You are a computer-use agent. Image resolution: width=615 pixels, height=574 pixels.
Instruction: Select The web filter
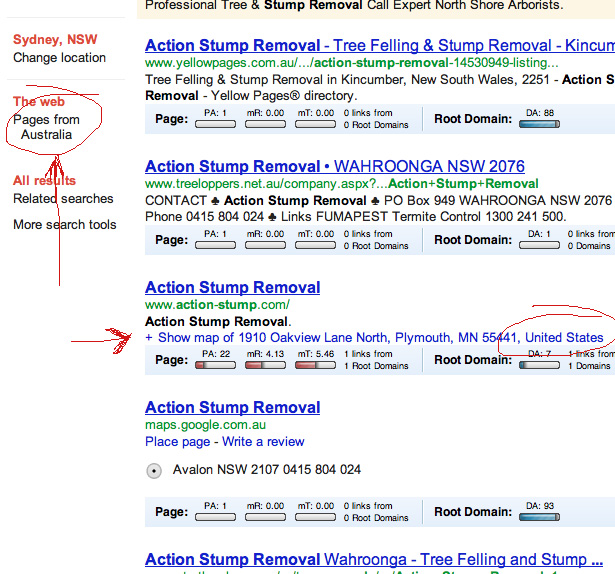pyautogui.click(x=39, y=102)
